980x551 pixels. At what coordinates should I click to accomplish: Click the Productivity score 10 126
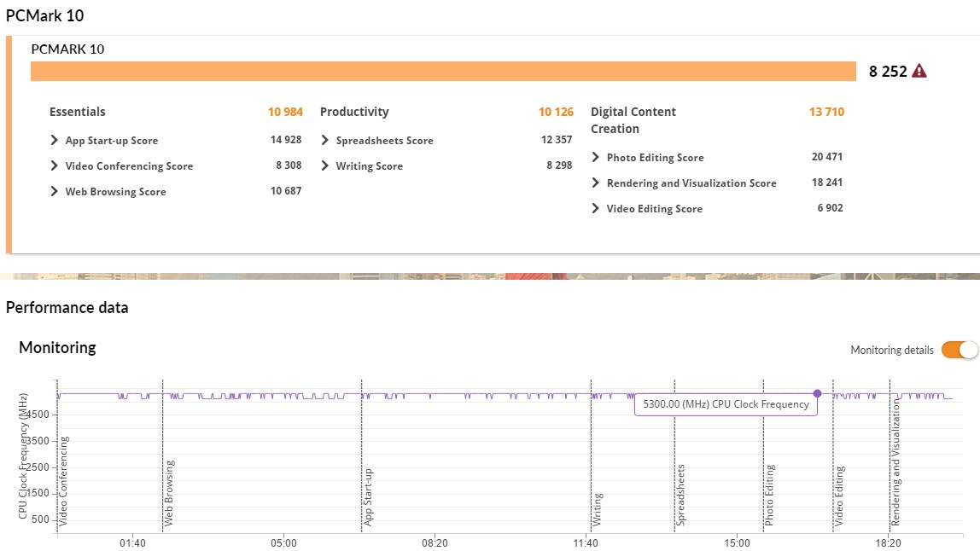pos(557,112)
